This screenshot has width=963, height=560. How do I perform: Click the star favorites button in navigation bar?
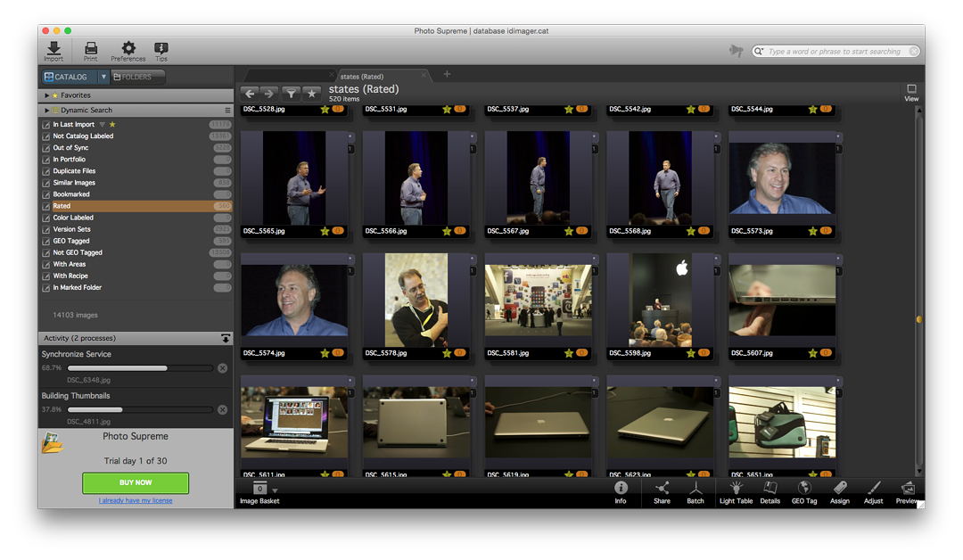[312, 94]
